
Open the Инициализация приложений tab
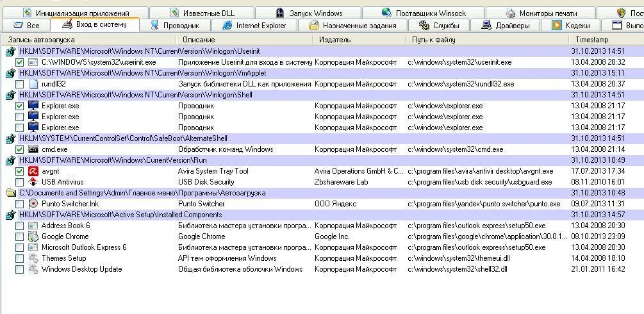(75, 13)
